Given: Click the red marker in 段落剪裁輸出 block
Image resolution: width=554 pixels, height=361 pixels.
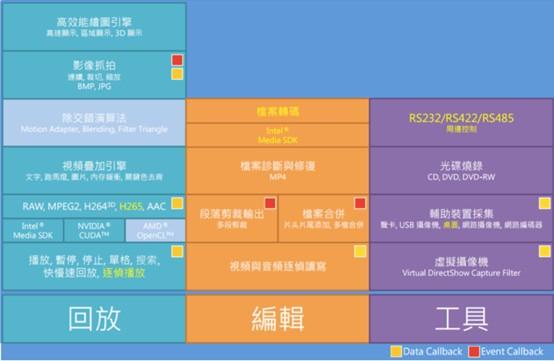Looking at the screenshot, I should point(270,203).
